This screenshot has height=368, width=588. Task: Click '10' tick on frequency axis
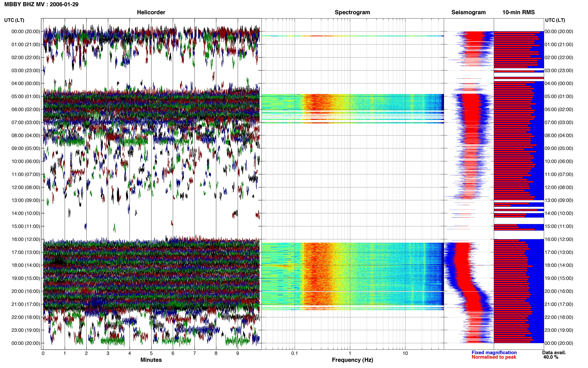(405, 353)
